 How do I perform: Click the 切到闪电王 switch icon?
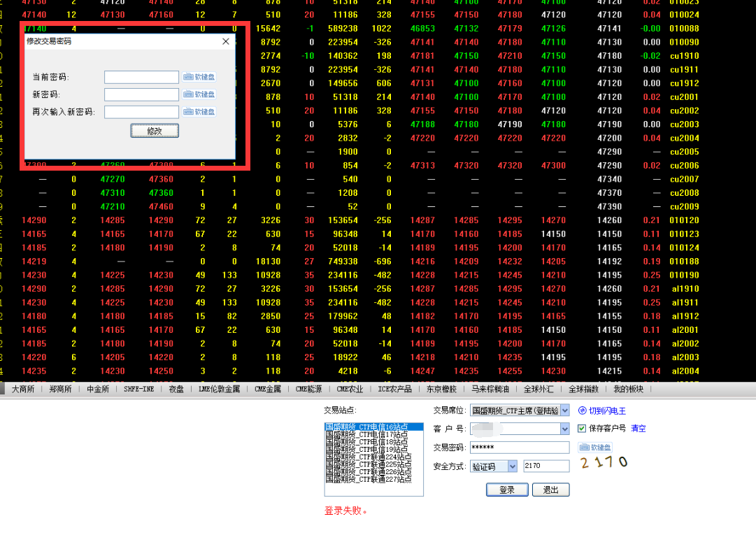[582, 411]
